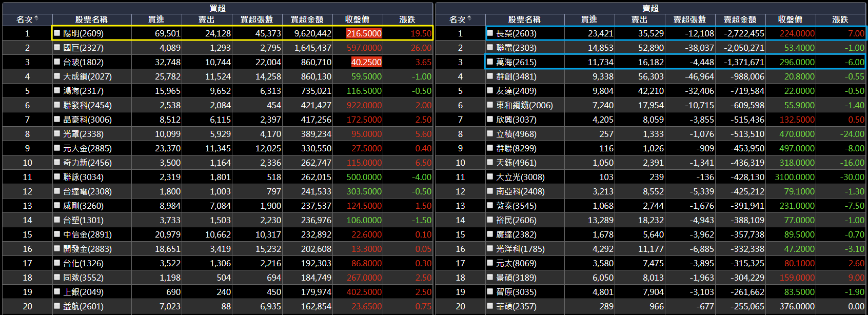Sort the 買超 table by 名次 arrow
The width and height of the screenshot is (868, 315).
[x=36, y=19]
